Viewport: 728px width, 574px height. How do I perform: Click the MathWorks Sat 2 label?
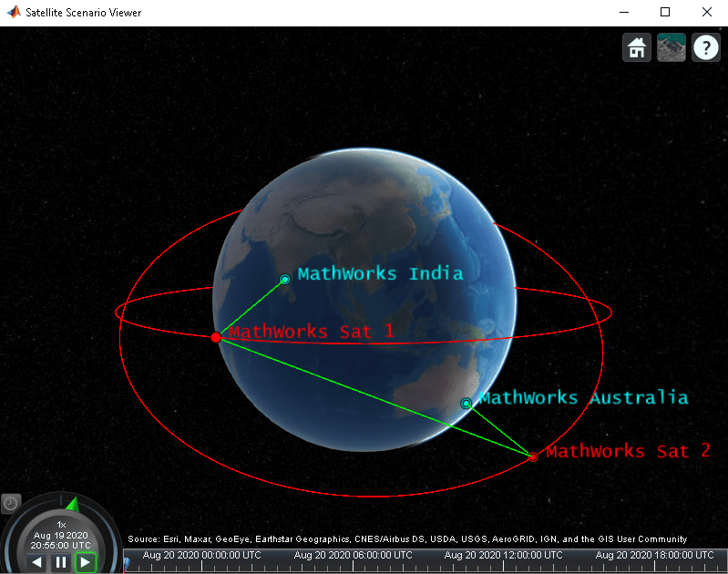[628, 451]
